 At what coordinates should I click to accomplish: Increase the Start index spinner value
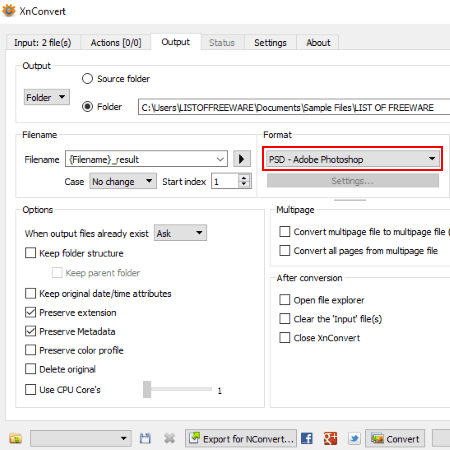click(244, 178)
